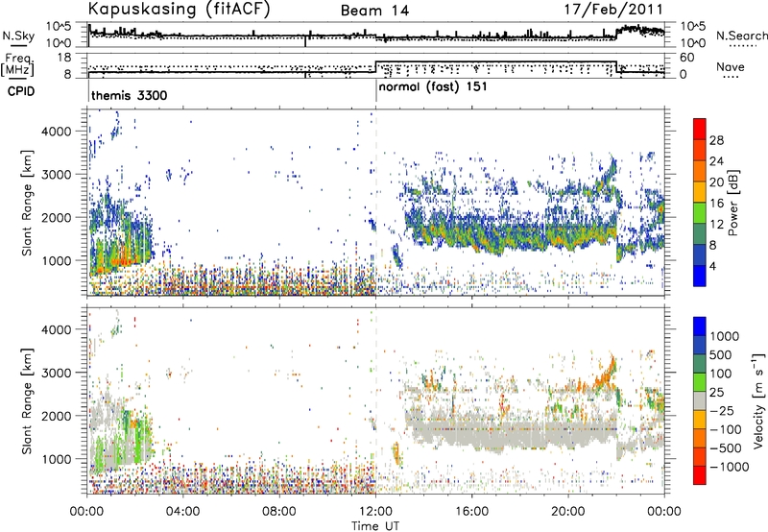This screenshot has width=768, height=532.
Task: Click the 'Kapuskasing (fitACF)' title text
Action: pos(179,9)
